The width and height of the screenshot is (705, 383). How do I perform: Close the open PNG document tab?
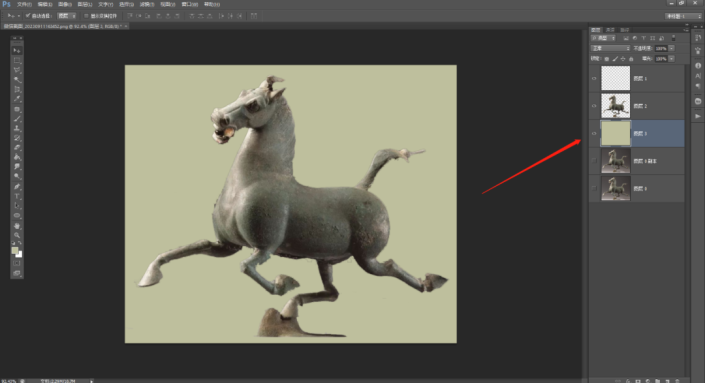tap(126, 26)
